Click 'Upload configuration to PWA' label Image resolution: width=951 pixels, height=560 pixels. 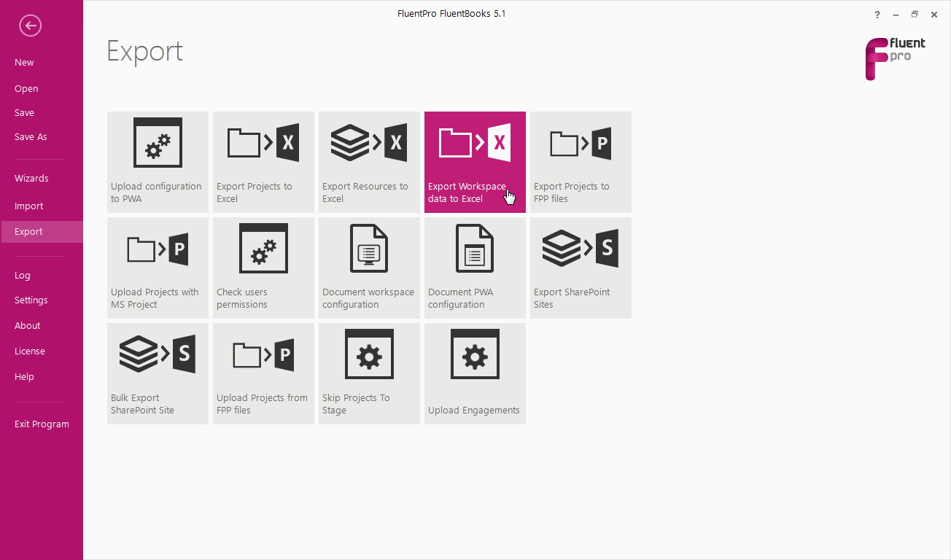[x=156, y=192]
